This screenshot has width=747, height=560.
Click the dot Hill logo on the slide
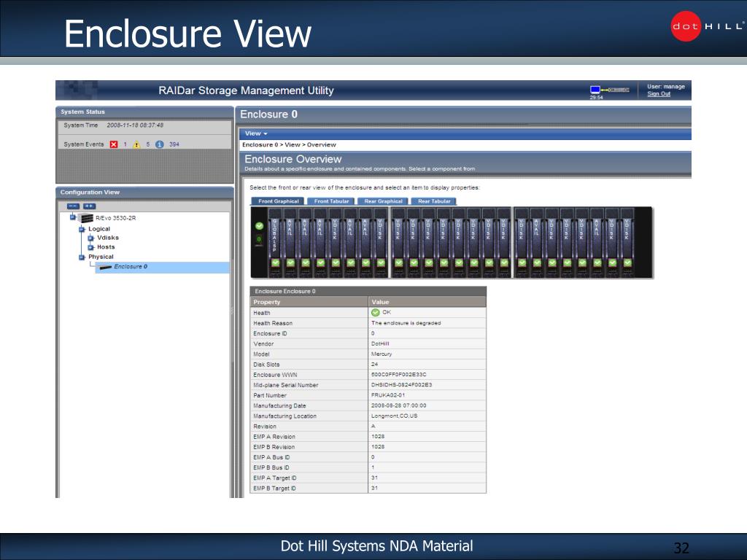tap(707, 26)
